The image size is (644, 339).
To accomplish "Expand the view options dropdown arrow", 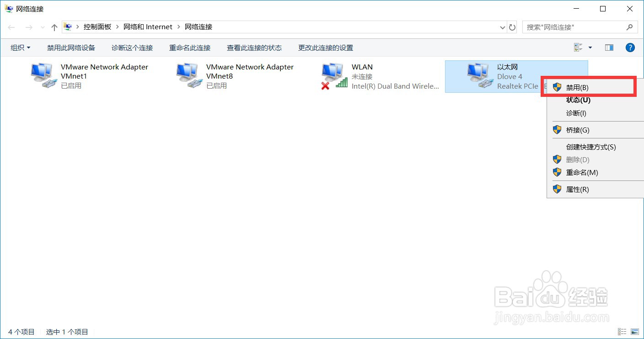I will point(590,48).
